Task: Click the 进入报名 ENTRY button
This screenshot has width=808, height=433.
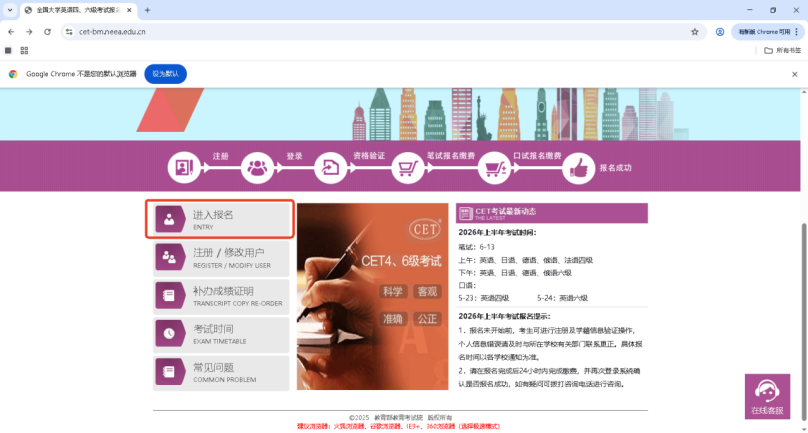Action: tap(220, 219)
